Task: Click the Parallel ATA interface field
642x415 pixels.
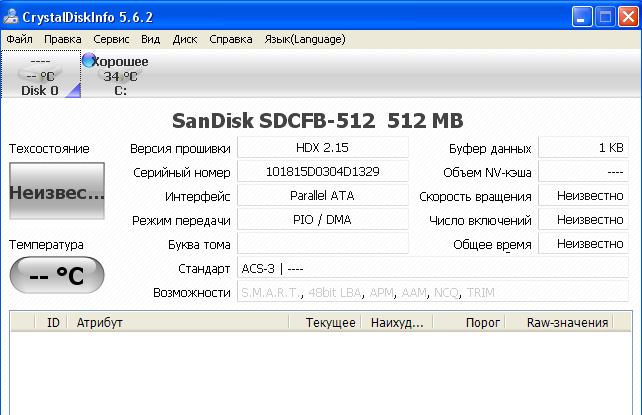Action: point(322,196)
